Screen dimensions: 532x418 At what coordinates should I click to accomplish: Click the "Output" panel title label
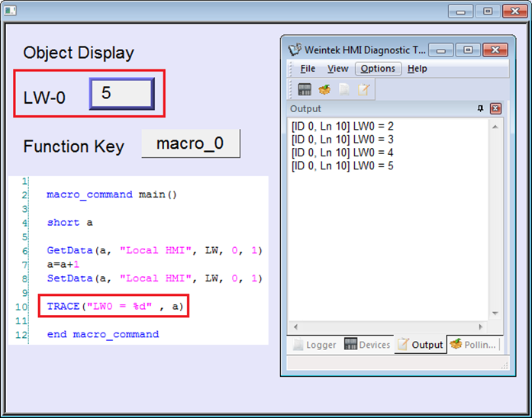coord(305,108)
